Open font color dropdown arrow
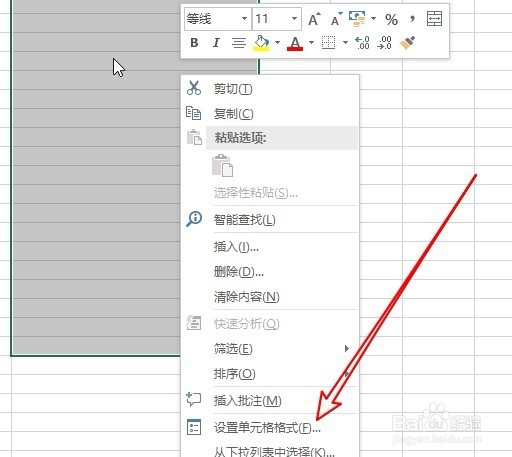The image size is (512, 457). [x=311, y=43]
